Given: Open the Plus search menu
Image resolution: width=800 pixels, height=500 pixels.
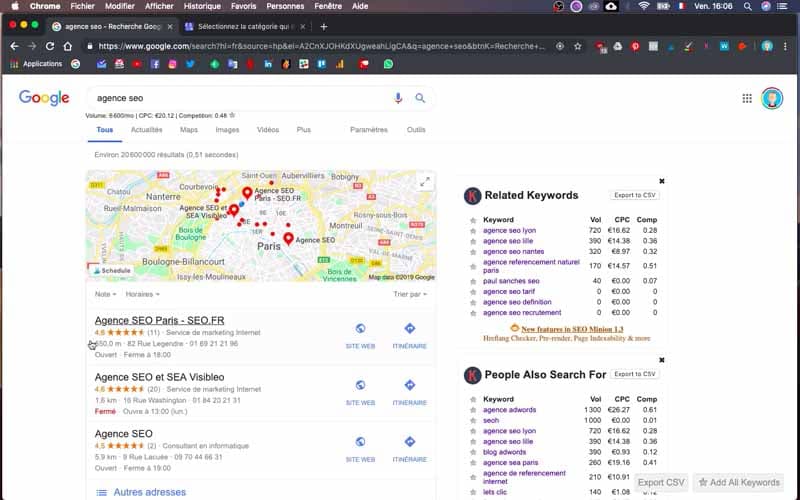Looking at the screenshot, I should [x=304, y=130].
